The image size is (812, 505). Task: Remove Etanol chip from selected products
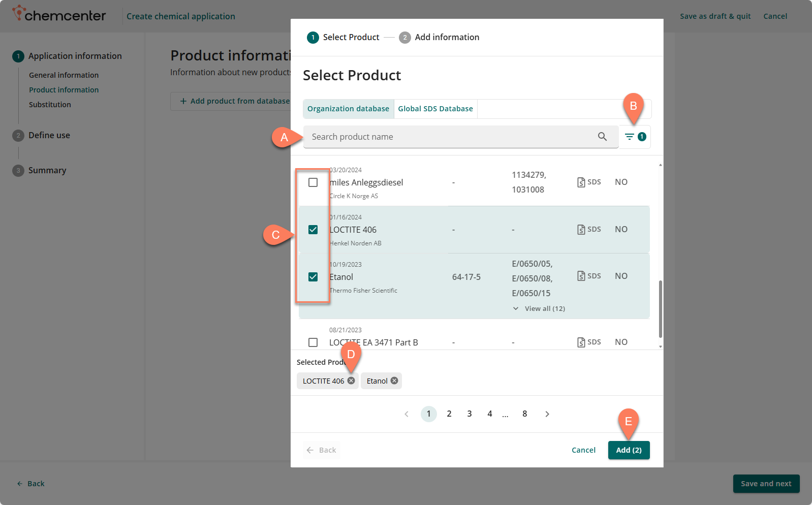(x=394, y=381)
